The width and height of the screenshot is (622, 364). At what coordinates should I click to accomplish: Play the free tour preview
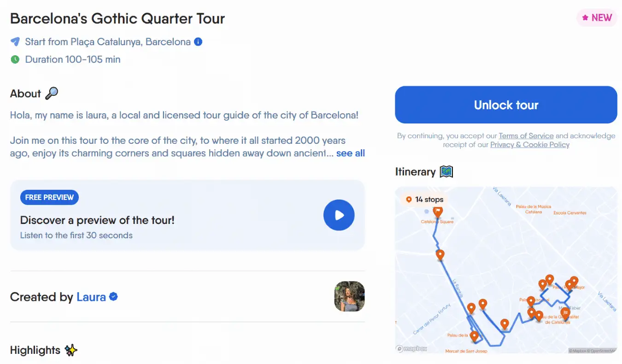point(339,215)
